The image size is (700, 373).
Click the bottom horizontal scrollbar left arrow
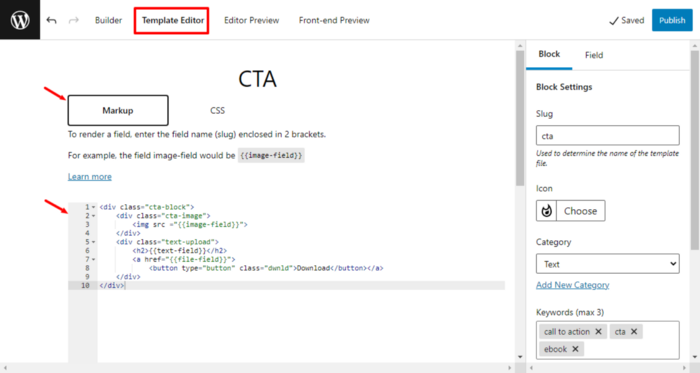[5, 368]
